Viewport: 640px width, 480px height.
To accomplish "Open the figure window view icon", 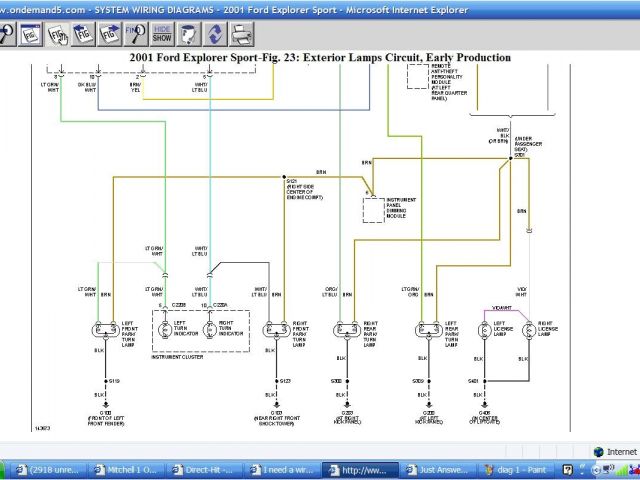I will (x=31, y=36).
